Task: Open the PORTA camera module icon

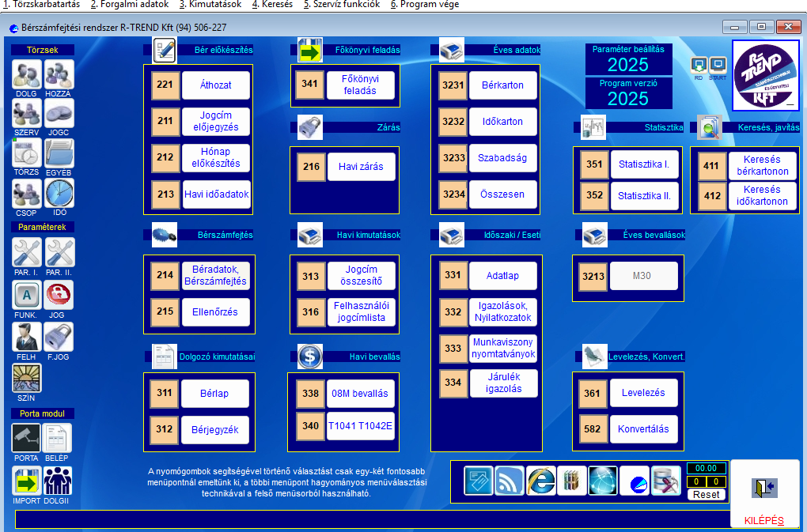Action: [x=26, y=438]
